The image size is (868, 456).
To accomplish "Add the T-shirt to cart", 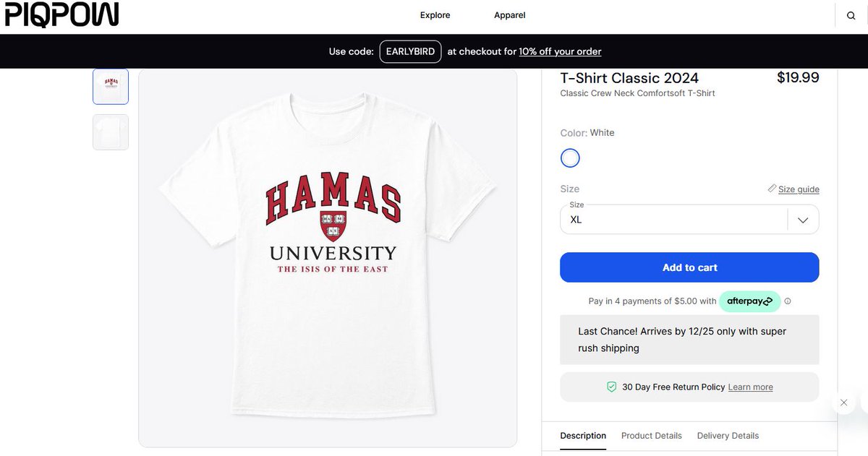I will click(689, 267).
